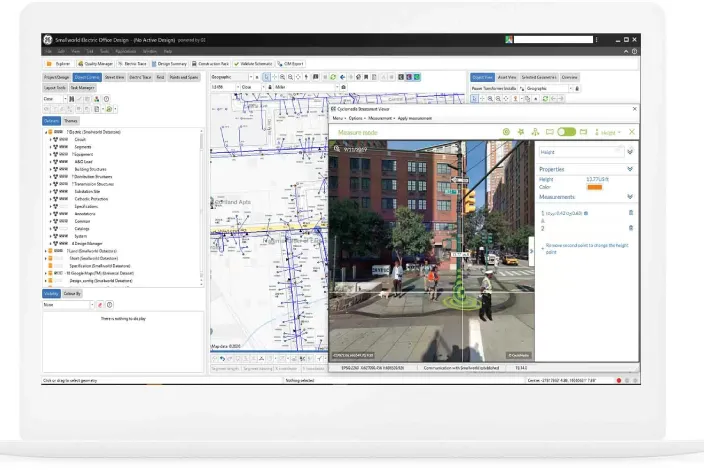The width and height of the screenshot is (704, 470).
Task: Click the magnifier icon on the street image
Action: pos(337,149)
